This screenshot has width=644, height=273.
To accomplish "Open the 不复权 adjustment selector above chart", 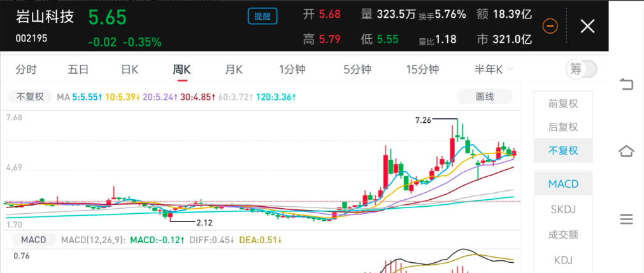I will click(x=30, y=97).
